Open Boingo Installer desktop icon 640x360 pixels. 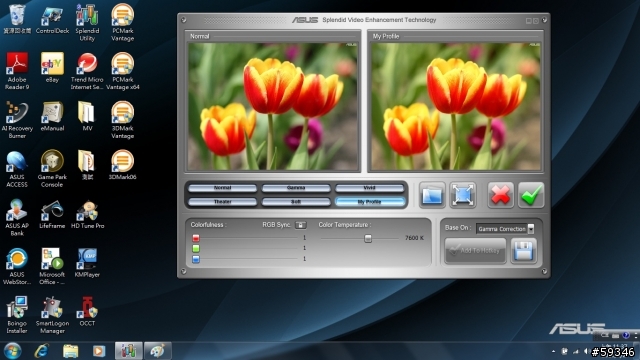click(x=17, y=315)
